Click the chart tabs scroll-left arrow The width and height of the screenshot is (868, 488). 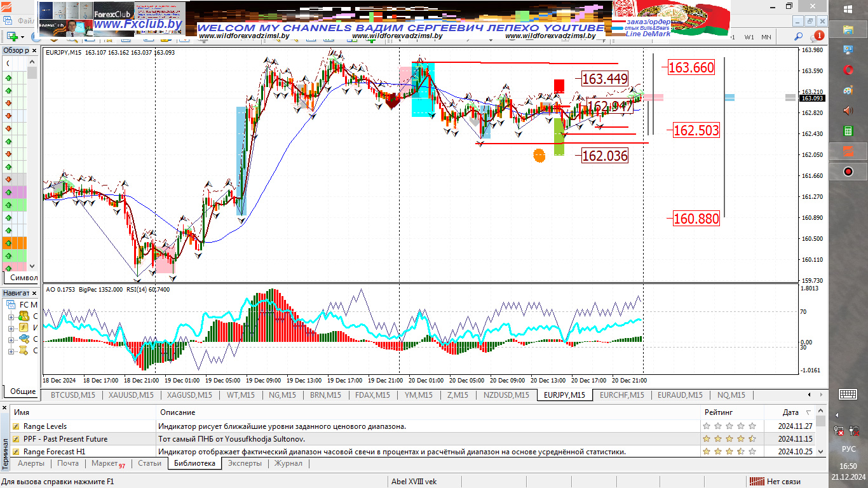[x=810, y=395]
